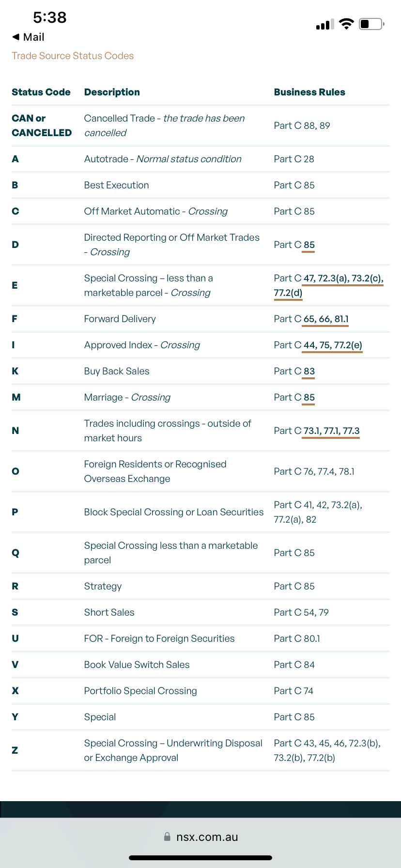Viewport: 401px width, 868px height.
Task: Tap the nsx.com.au address bar
Action: coord(207,837)
